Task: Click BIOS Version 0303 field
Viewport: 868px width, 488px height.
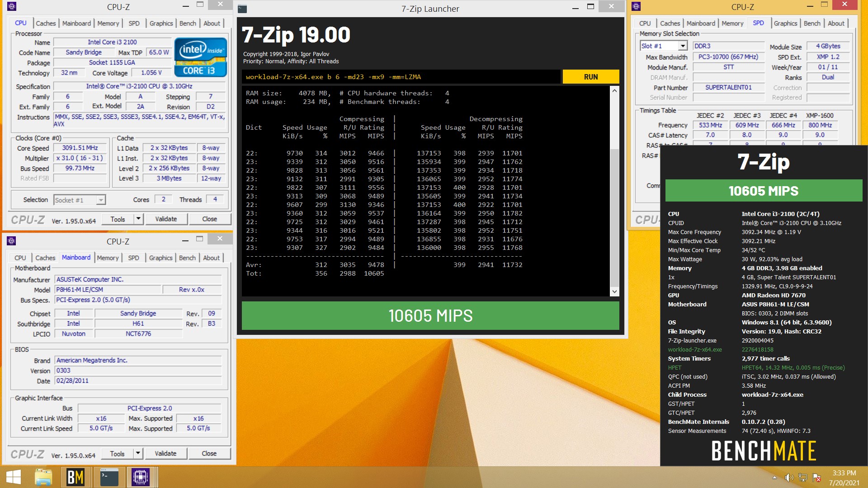Action: click(x=138, y=371)
